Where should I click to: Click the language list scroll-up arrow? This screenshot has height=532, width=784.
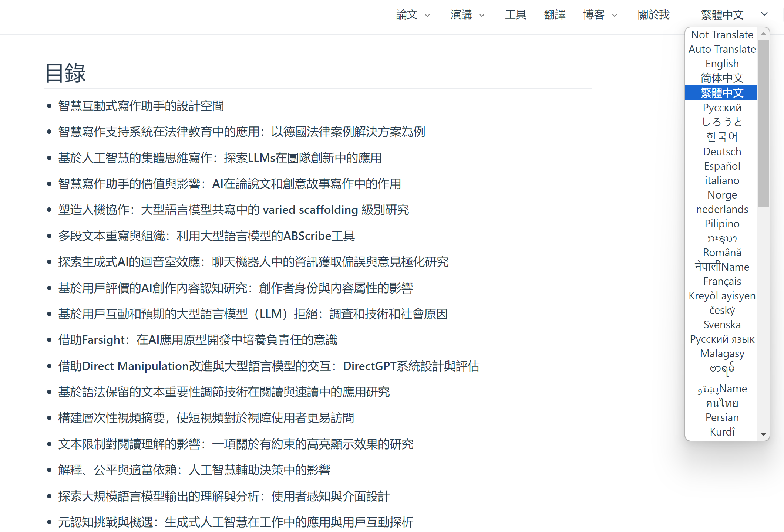[x=763, y=34]
